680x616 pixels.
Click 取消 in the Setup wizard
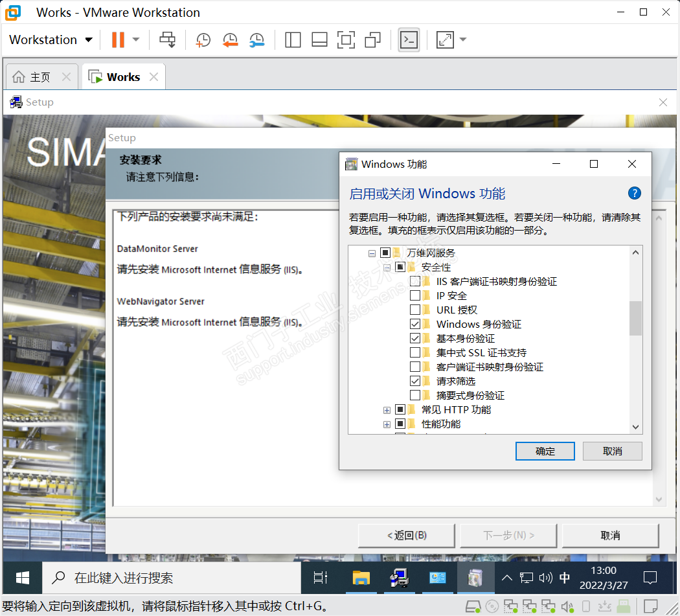tap(610, 535)
